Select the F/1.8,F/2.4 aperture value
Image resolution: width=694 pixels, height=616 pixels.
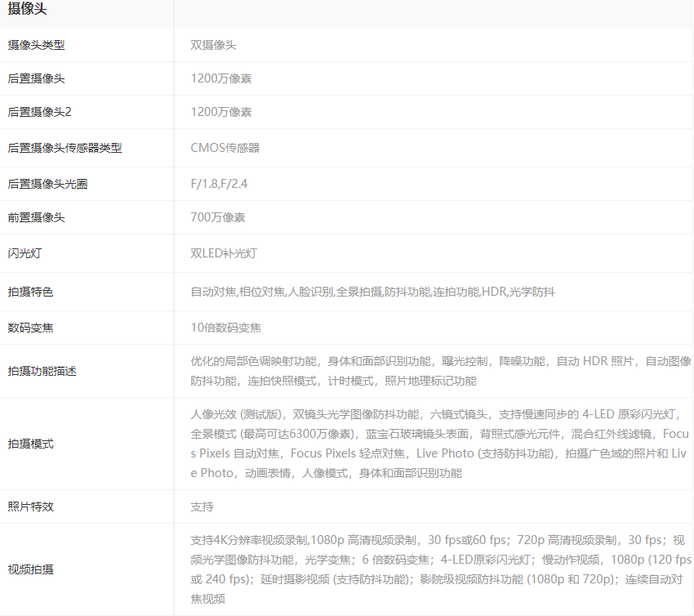coord(219,184)
